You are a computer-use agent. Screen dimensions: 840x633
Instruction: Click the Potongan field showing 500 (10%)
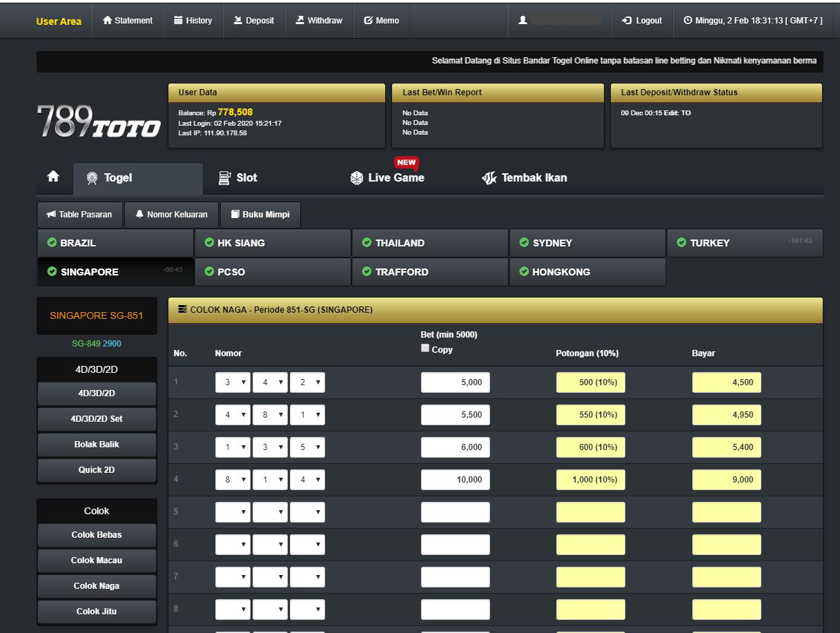click(591, 382)
